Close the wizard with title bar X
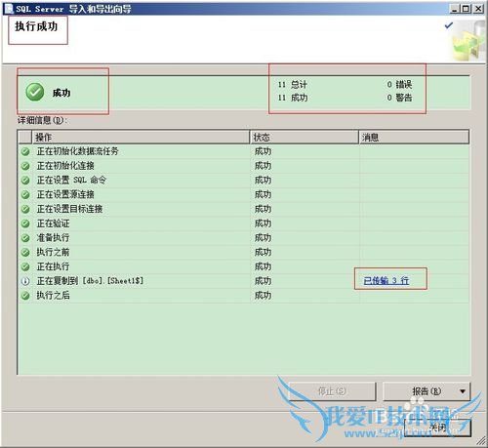The width and height of the screenshot is (488, 448). click(478, 9)
